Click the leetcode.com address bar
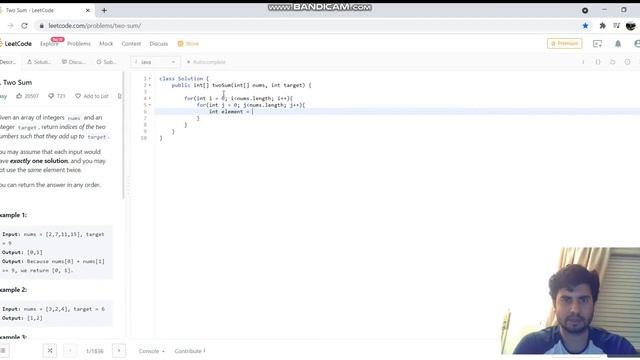Viewport: 640px width, 360px height. click(x=306, y=26)
